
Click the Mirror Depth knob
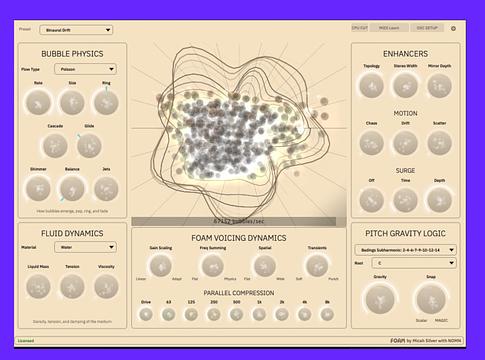(x=439, y=86)
